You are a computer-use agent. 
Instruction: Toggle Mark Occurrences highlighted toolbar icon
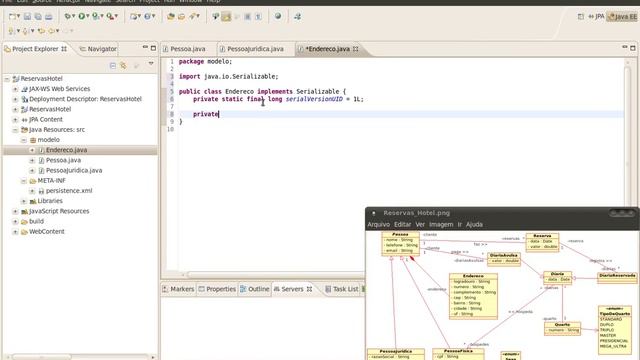point(226,16)
